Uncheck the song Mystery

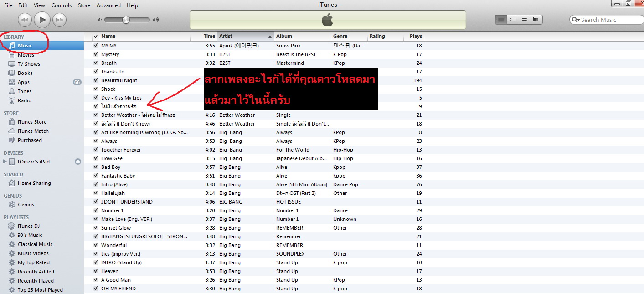96,54
